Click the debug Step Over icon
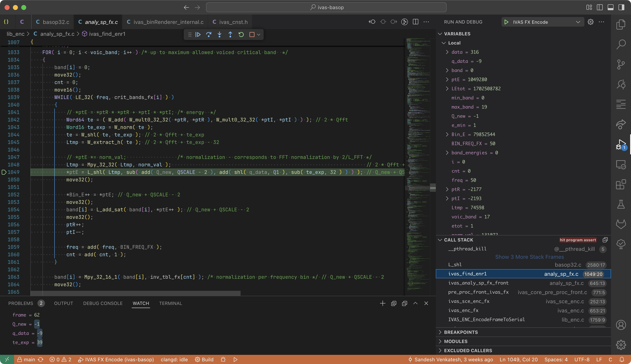 209,35
